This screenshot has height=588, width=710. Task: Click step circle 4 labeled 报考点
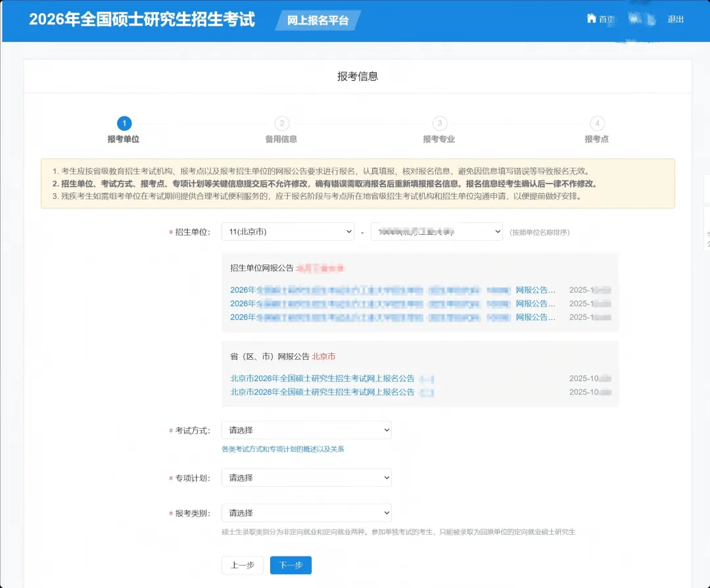coord(597,123)
